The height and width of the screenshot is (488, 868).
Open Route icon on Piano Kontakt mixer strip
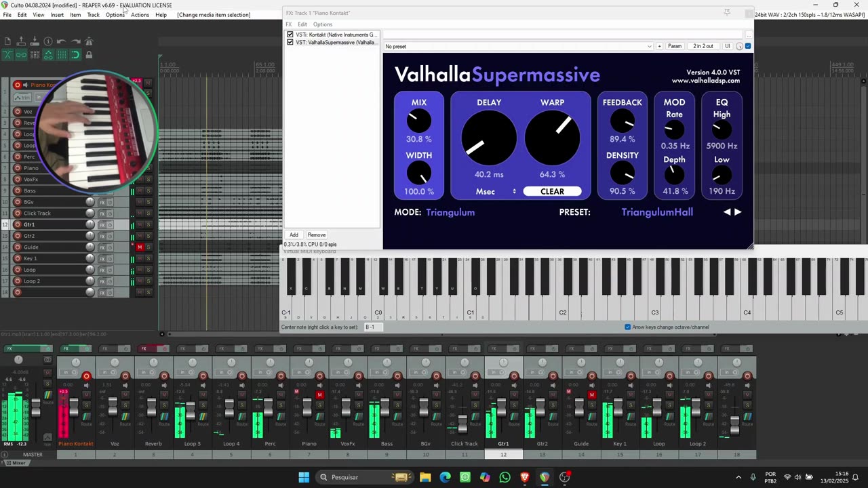coord(86,417)
